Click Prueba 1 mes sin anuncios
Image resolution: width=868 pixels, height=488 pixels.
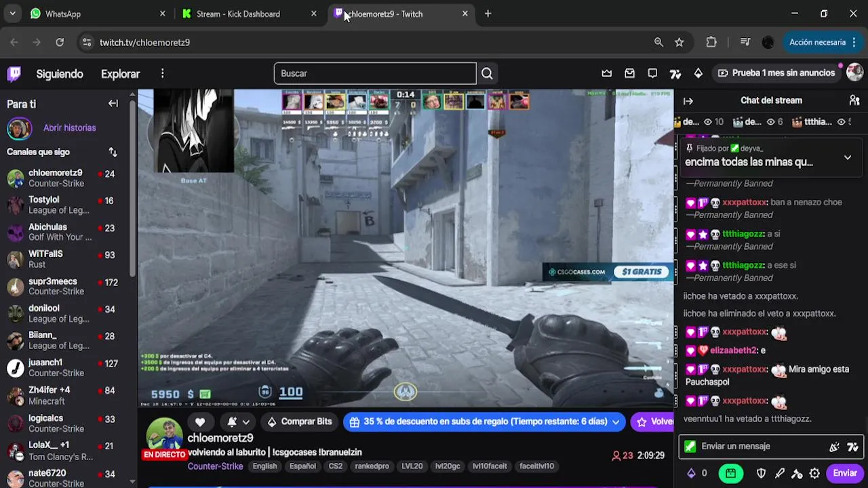coord(776,73)
